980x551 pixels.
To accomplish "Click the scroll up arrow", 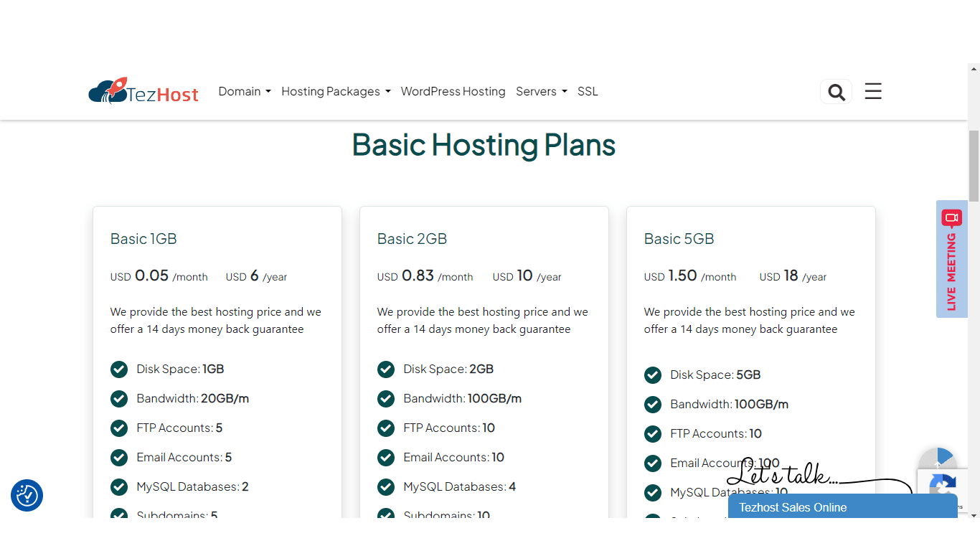I will (x=974, y=70).
